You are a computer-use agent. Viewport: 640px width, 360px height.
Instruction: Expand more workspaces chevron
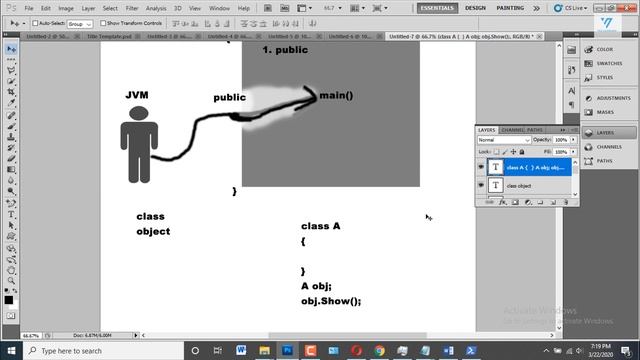point(536,8)
